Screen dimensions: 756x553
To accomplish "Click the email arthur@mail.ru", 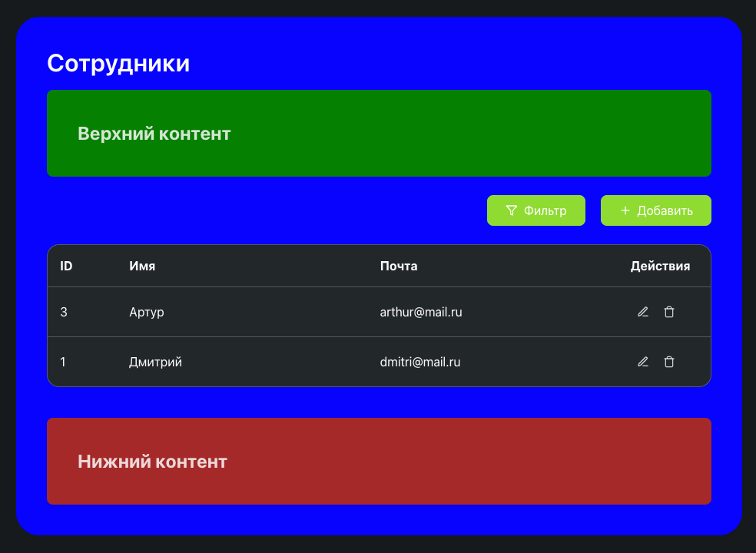I will [421, 312].
